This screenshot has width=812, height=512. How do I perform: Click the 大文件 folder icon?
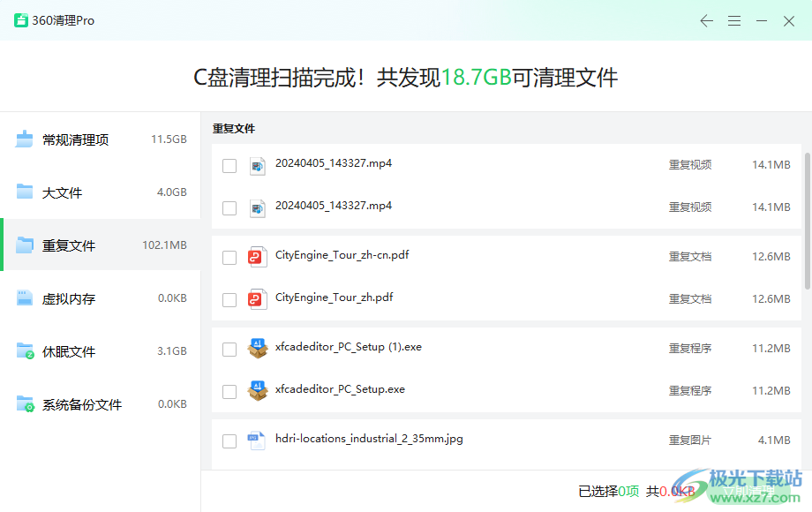pyautogui.click(x=25, y=192)
